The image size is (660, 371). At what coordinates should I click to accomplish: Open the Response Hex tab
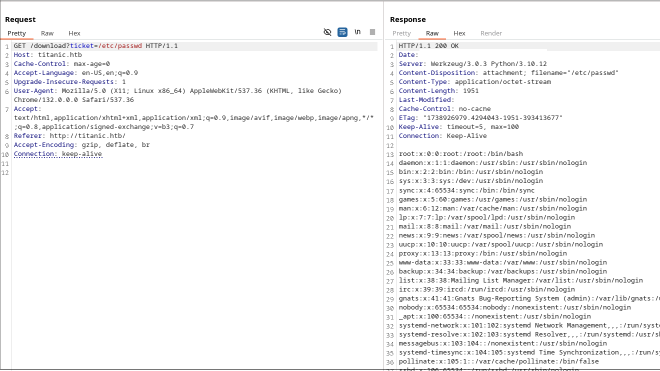(x=459, y=33)
